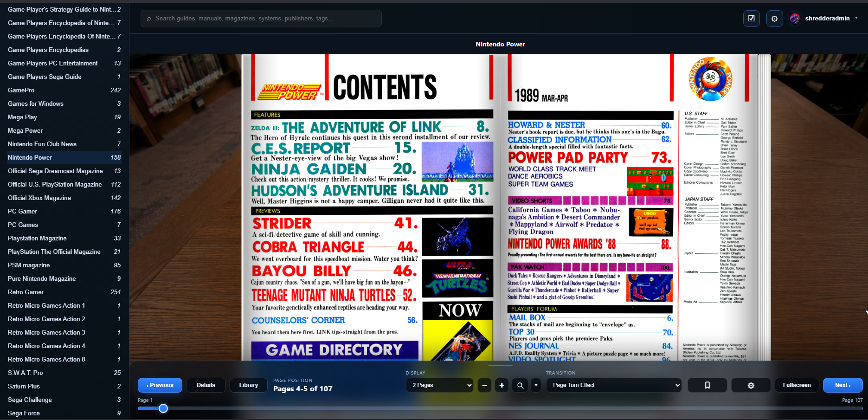Select Nintendo Power in the sidebar
Screen dimensions: 868x420
click(x=64, y=157)
